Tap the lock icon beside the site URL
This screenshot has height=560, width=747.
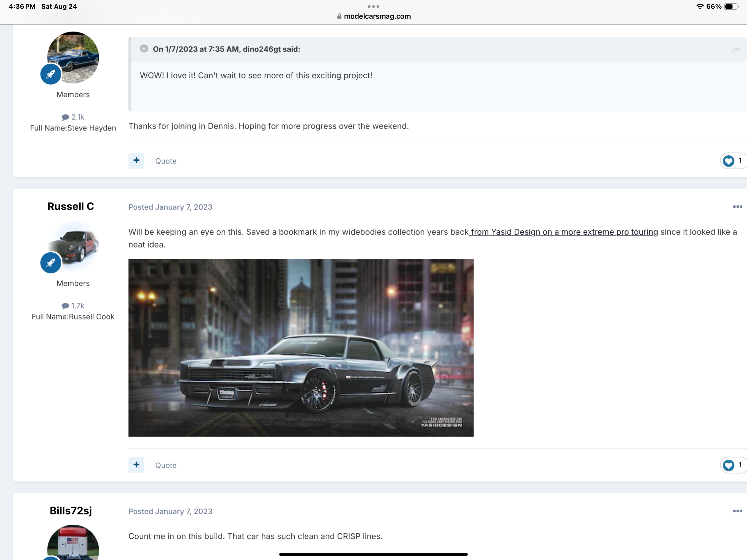point(339,16)
